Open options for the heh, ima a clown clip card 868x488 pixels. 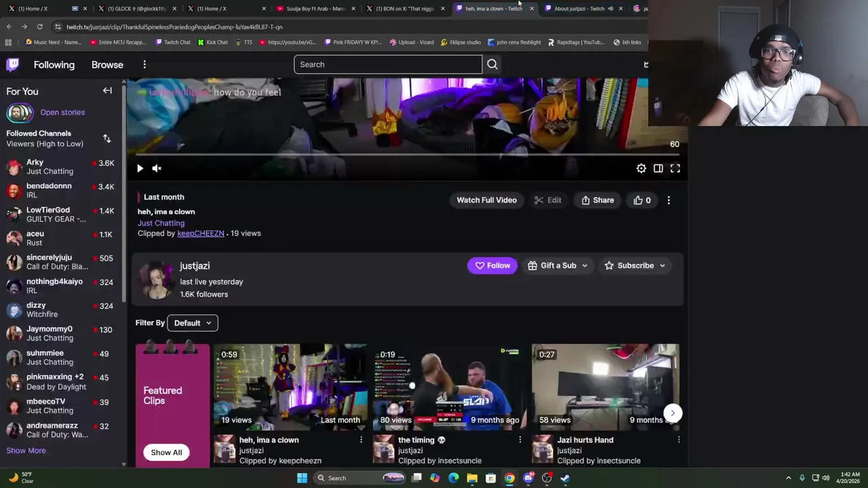click(x=361, y=440)
